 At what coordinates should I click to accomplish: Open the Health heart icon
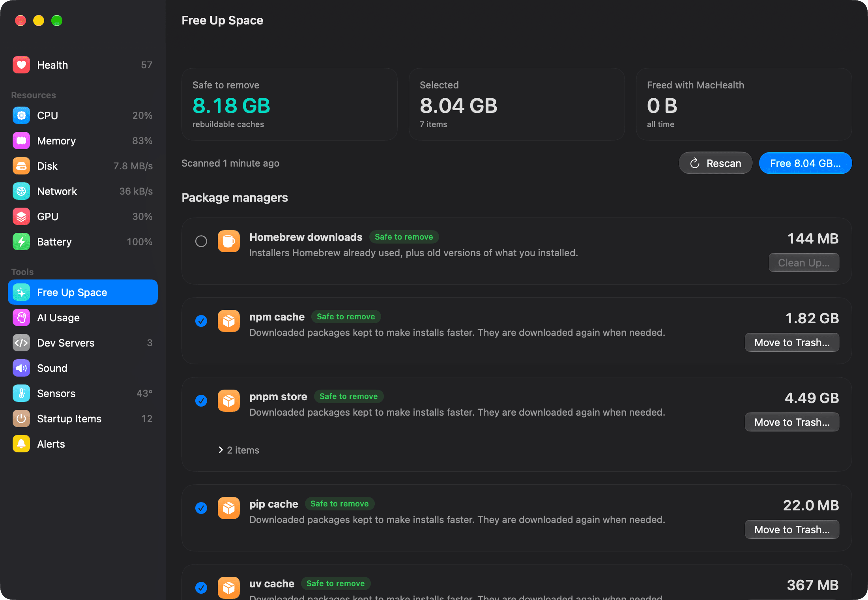(x=21, y=65)
